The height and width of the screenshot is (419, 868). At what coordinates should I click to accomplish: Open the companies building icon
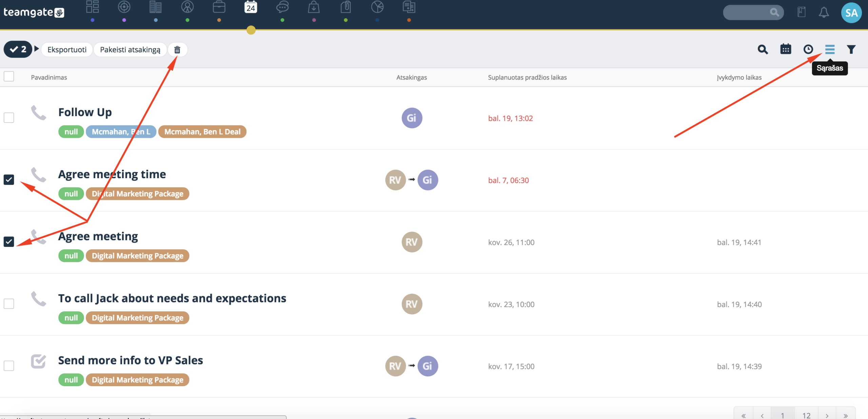click(x=156, y=7)
